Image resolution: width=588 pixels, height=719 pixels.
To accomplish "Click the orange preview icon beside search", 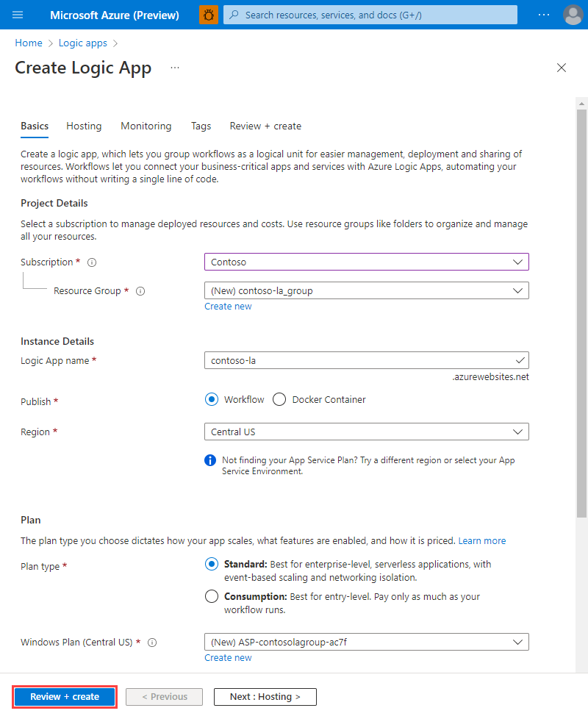I will (x=208, y=15).
